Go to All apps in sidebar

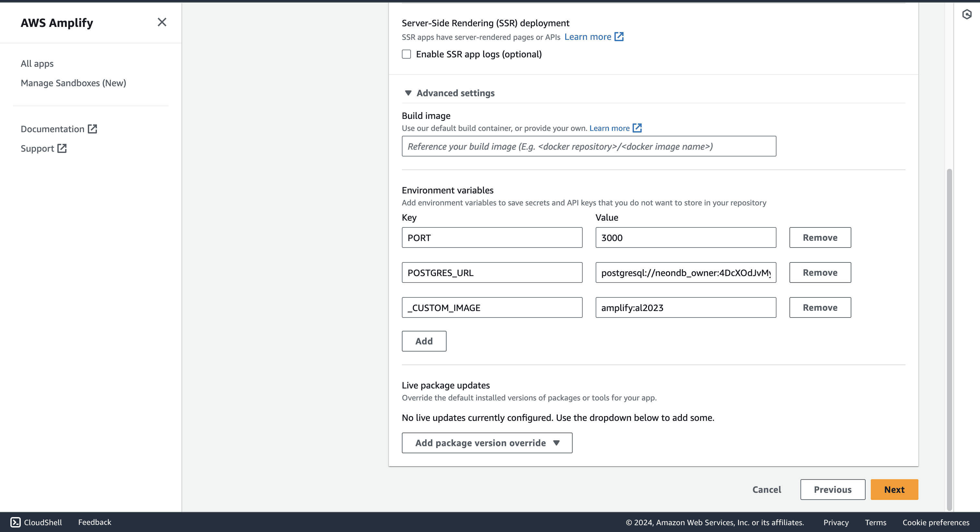pyautogui.click(x=37, y=64)
